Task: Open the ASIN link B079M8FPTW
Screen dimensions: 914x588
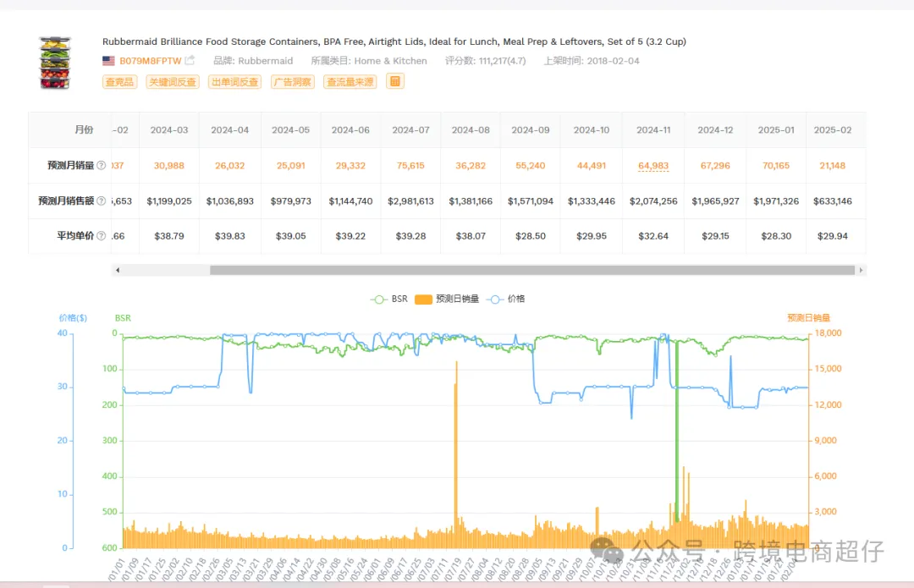Action: (151, 61)
